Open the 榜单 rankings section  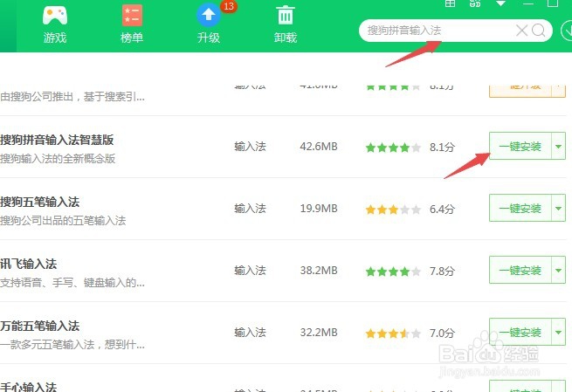132,24
